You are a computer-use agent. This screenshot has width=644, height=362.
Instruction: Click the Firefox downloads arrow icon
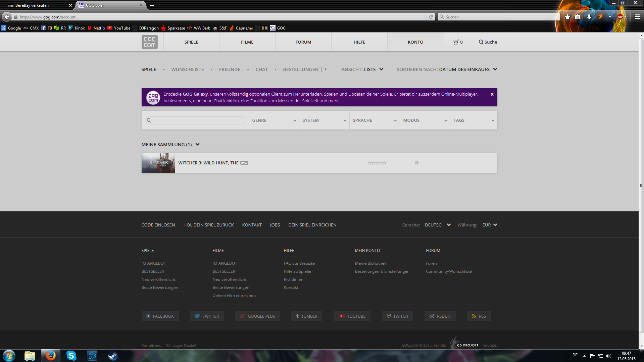[589, 17]
